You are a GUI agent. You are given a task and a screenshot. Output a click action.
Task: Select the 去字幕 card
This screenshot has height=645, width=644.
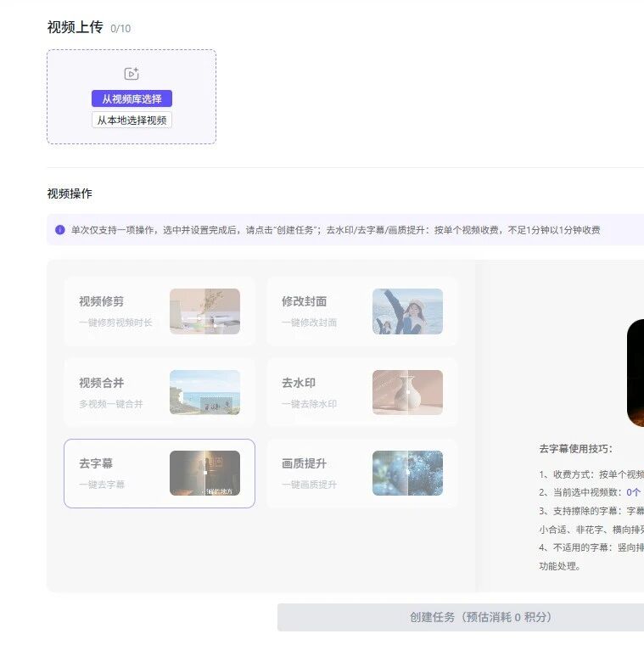tap(160, 474)
